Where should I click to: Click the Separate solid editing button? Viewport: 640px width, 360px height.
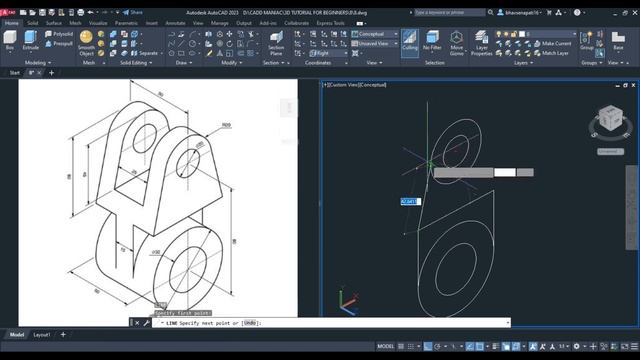click(x=145, y=53)
